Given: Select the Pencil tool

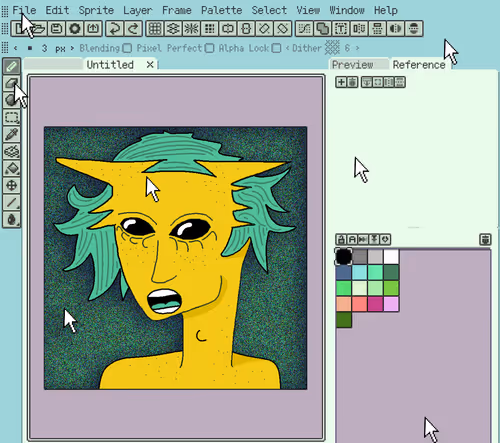Looking at the screenshot, I should pos(12,66).
